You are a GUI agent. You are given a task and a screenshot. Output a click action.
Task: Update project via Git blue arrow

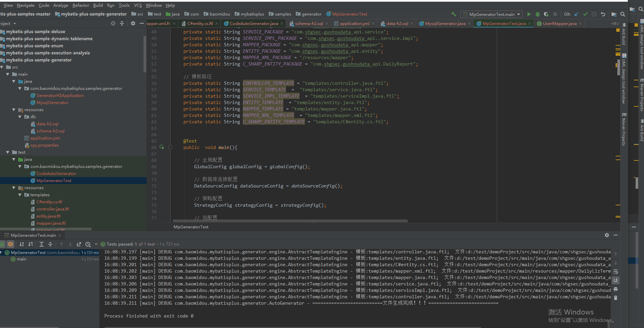pyautogui.click(x=576, y=14)
